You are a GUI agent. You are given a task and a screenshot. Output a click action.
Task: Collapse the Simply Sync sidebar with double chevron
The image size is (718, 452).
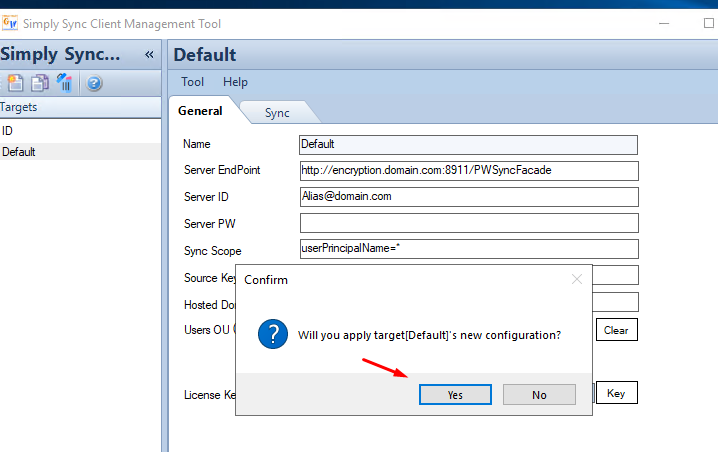(149, 54)
